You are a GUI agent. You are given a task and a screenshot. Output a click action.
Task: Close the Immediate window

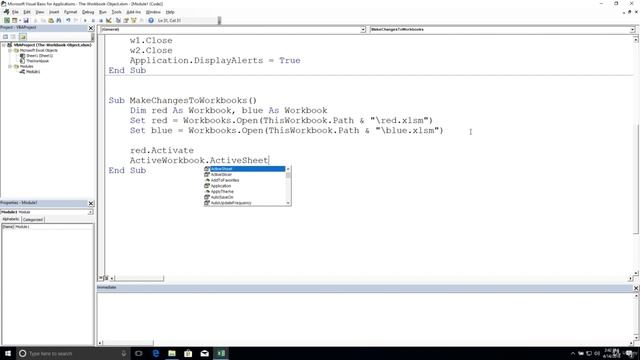coord(636,288)
